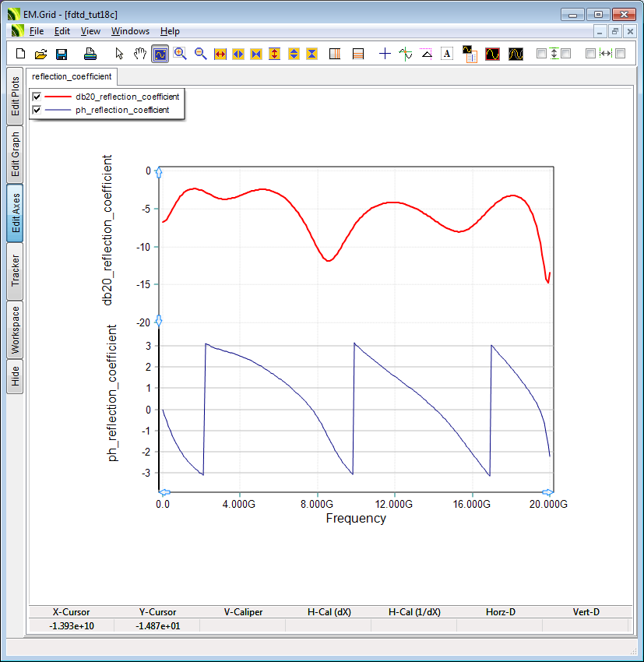Add a text annotation with the A icon
Screen dimensions: 644x662
447,54
